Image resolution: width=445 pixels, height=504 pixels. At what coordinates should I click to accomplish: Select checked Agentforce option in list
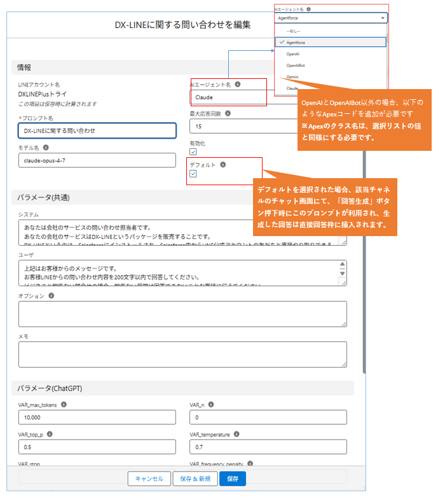point(331,43)
